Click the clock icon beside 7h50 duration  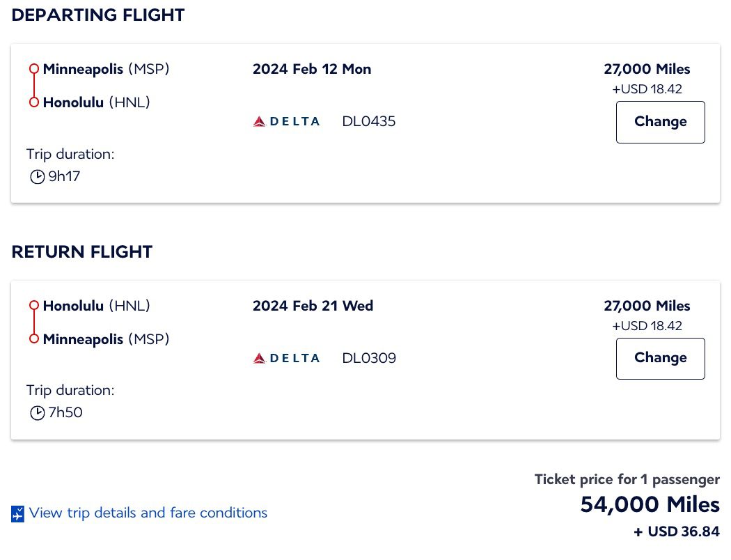(38, 412)
